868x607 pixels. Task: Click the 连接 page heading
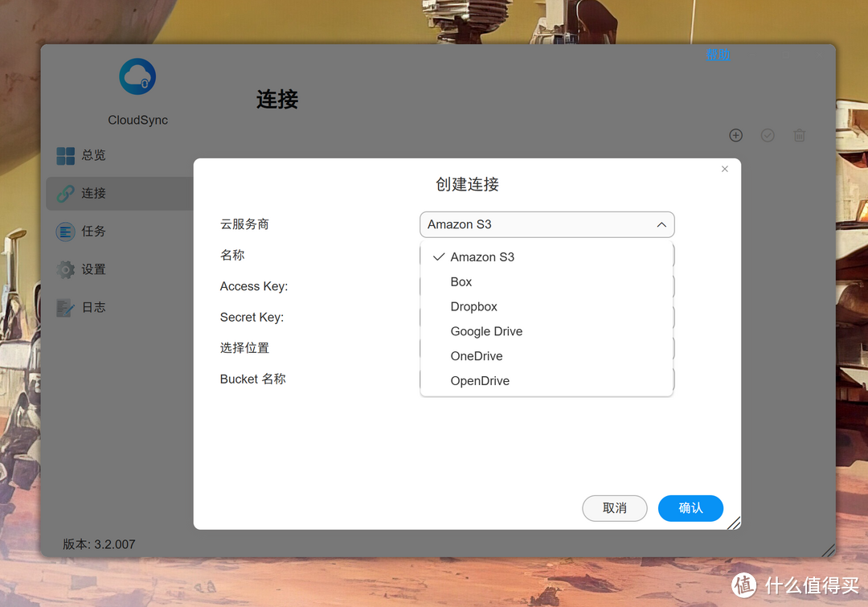click(277, 100)
